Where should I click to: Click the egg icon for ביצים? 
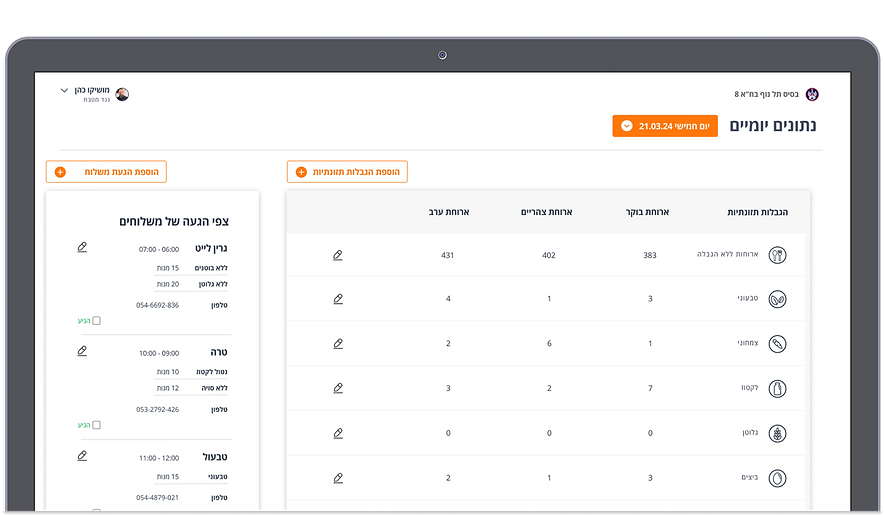click(777, 478)
